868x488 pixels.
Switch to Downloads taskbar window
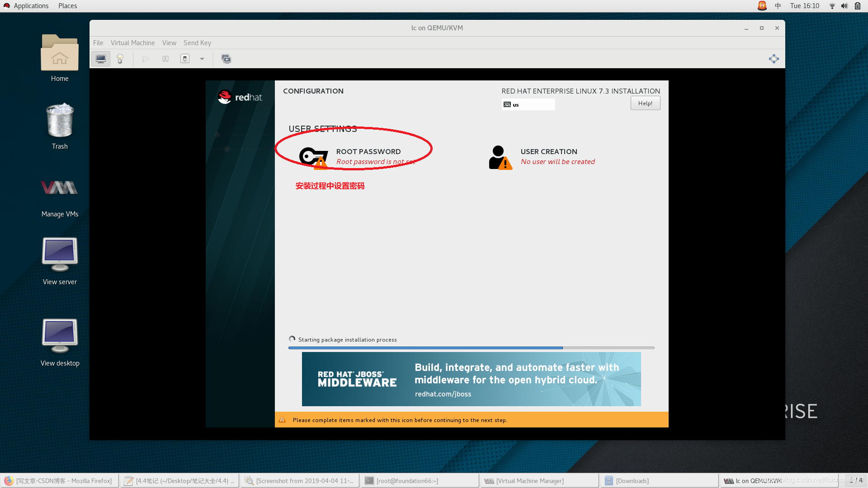(660, 481)
